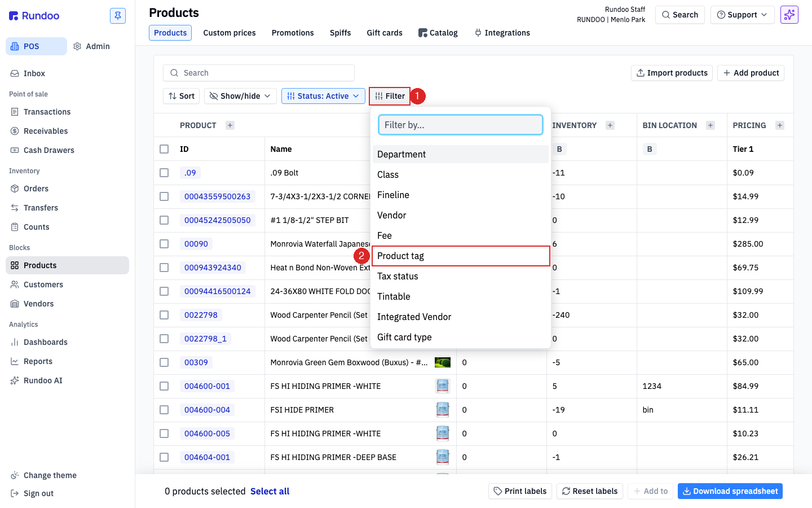Open the Status: Active dropdown
812x508 pixels.
pos(323,96)
